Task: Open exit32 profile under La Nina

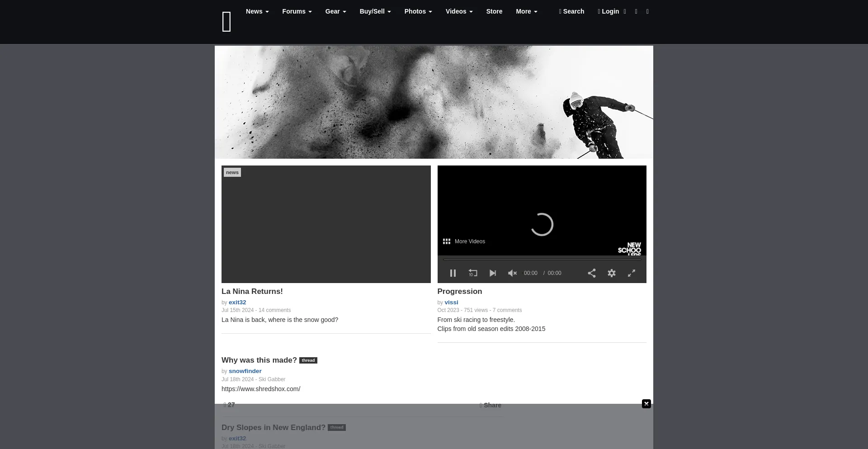Action: point(237,302)
